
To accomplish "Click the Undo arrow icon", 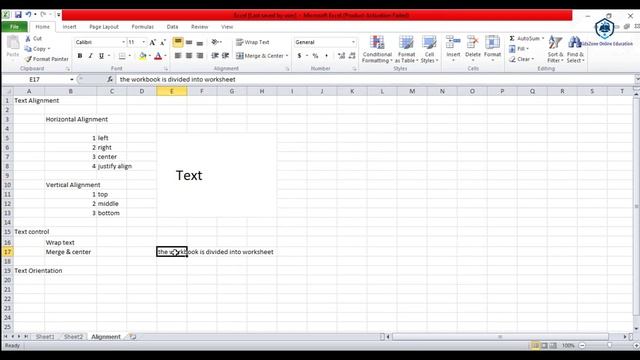I will [x=28, y=15].
